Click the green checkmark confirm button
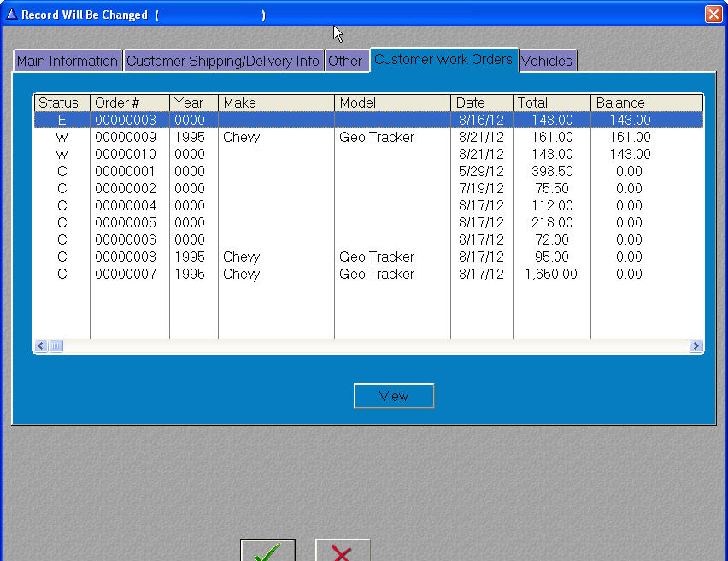The width and height of the screenshot is (728, 561). point(267,551)
